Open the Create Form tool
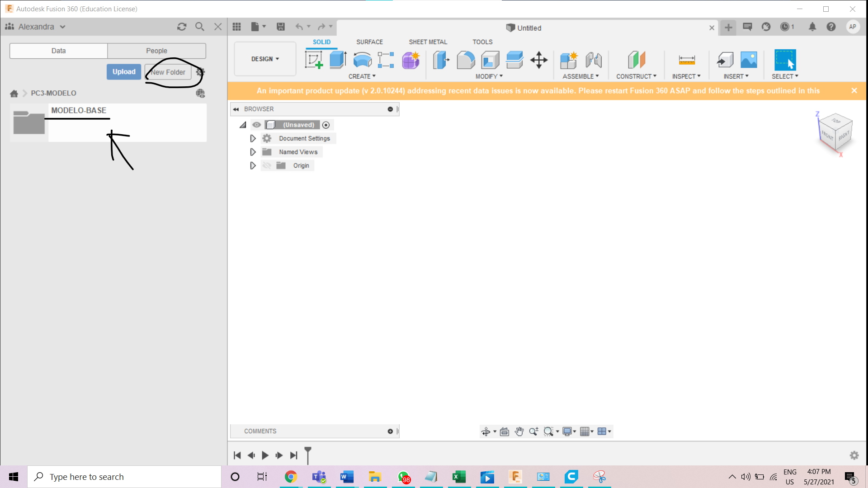This screenshot has width=868, height=488. pyautogui.click(x=410, y=60)
